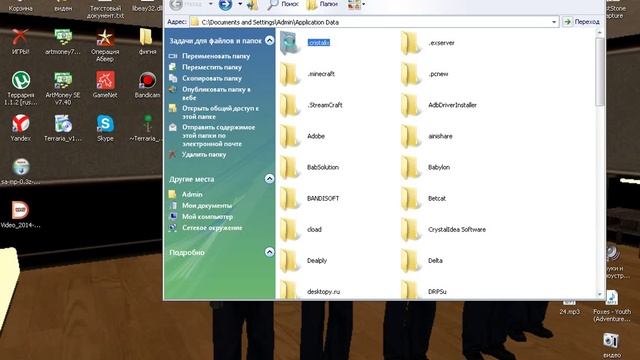Select the фигня folder on desktop
640x360 pixels.
point(147,42)
